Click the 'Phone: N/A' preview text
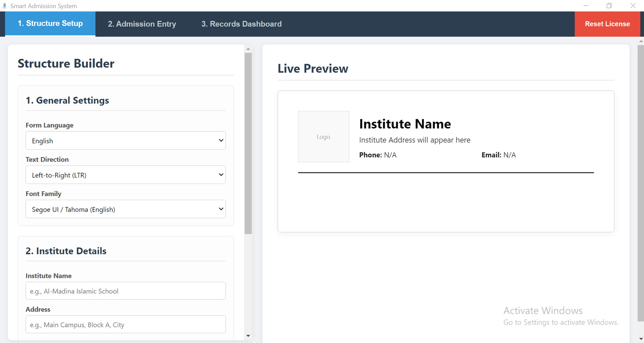The height and width of the screenshot is (343, 644). pos(378,155)
